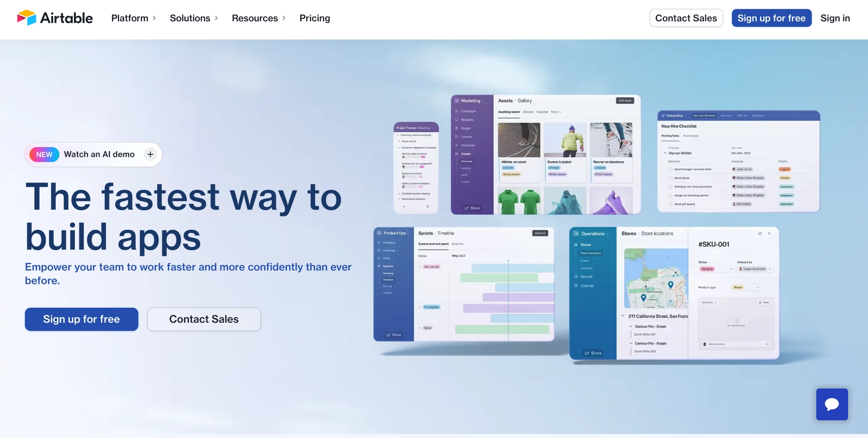The image size is (868, 438).
Task: Mark Send Manager welcome letter as complete
Action: coord(670,169)
